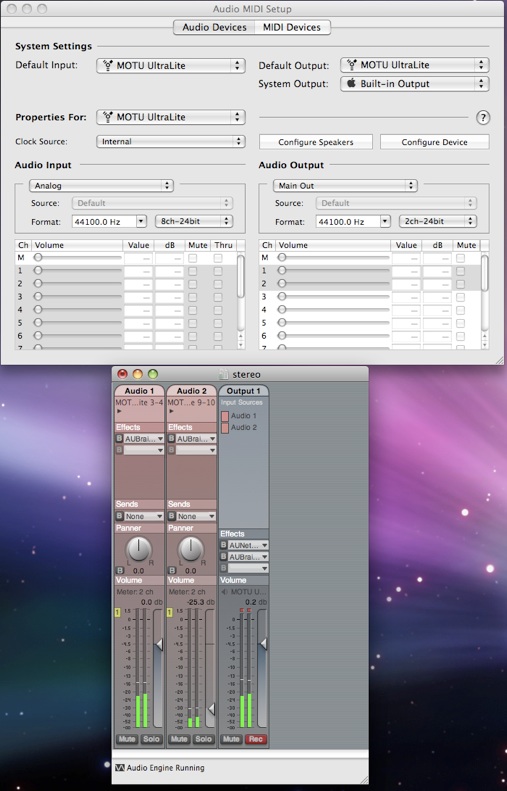507x791 pixels.
Task: Click Audio 1 Meter: 2 ch label
Action: 135,592
